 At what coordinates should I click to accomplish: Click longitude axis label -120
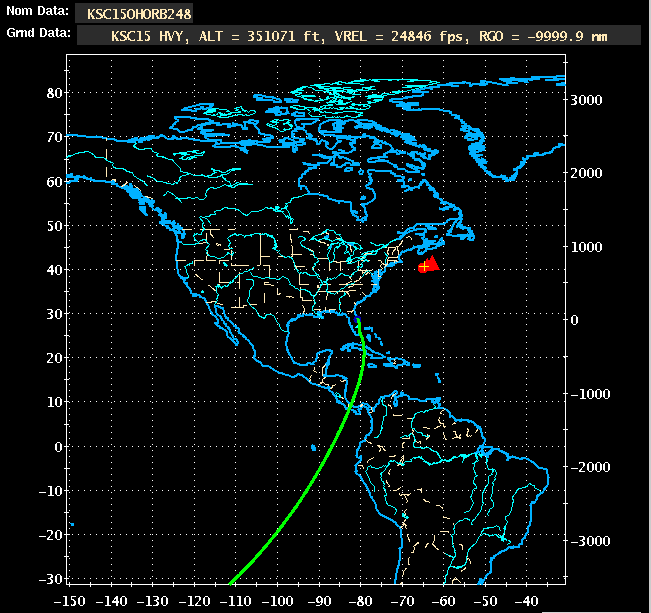click(194, 601)
